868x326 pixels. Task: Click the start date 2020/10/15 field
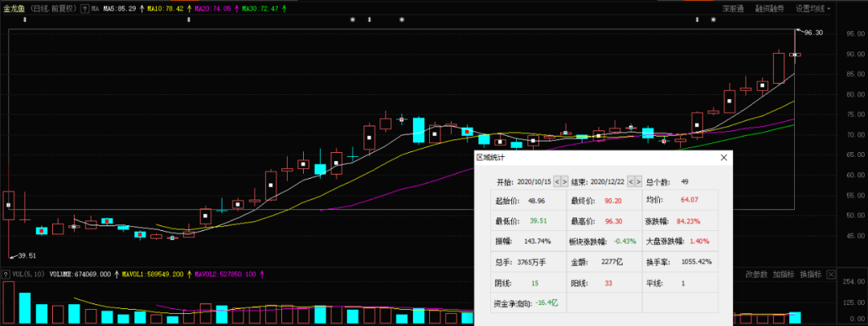pos(534,182)
